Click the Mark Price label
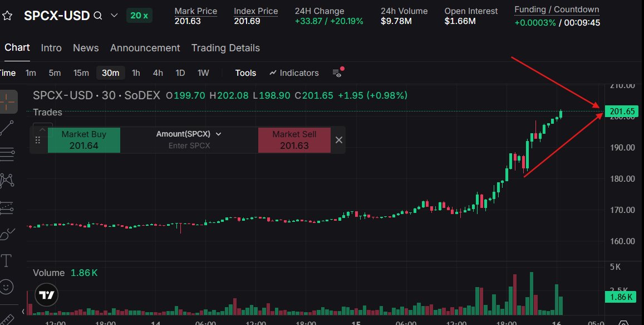Image resolution: width=644 pixels, height=325 pixels. click(195, 11)
